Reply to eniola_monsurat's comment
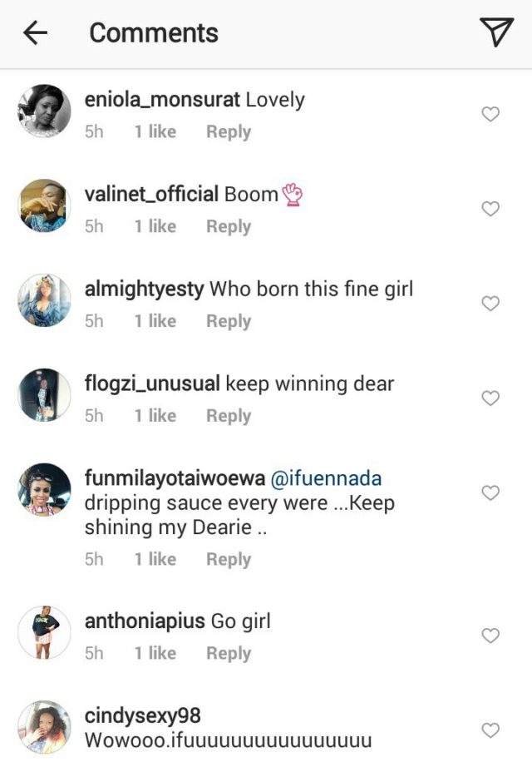The image size is (532, 762). pyautogui.click(x=229, y=131)
